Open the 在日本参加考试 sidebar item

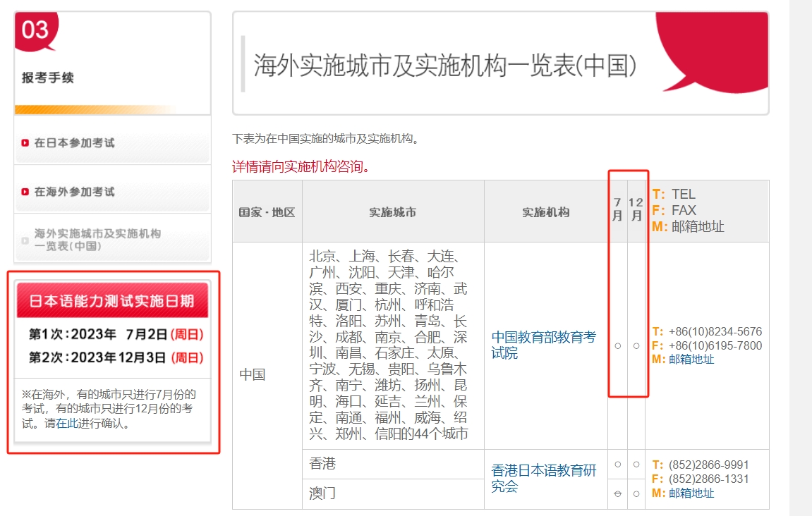point(112,142)
